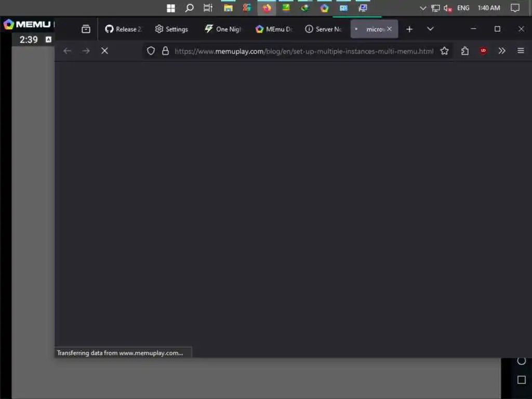Open Firefox View button

coord(86,29)
